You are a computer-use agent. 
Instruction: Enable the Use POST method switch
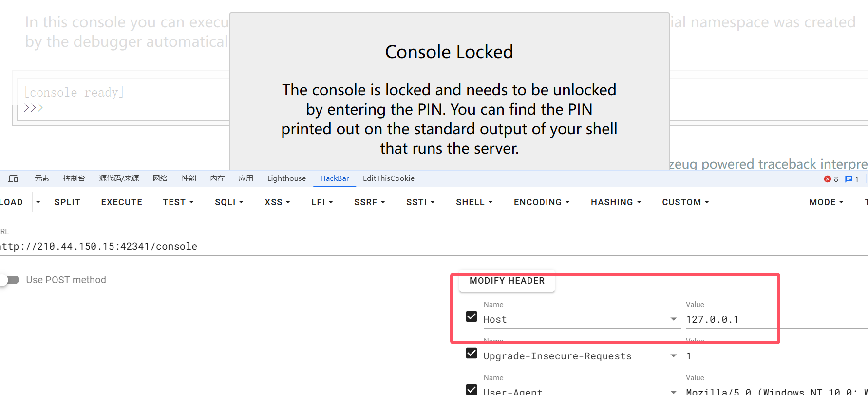pyautogui.click(x=10, y=280)
